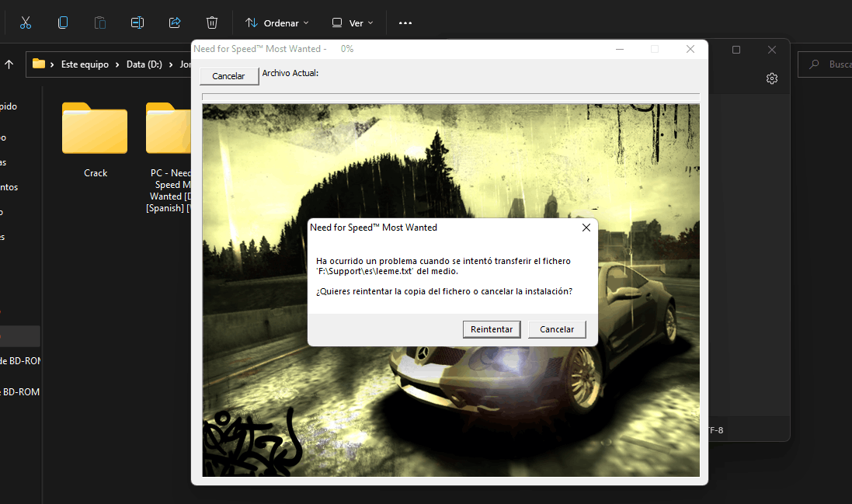The height and width of the screenshot is (504, 852).
Task: Click the installer progress bar
Action: tap(450, 97)
